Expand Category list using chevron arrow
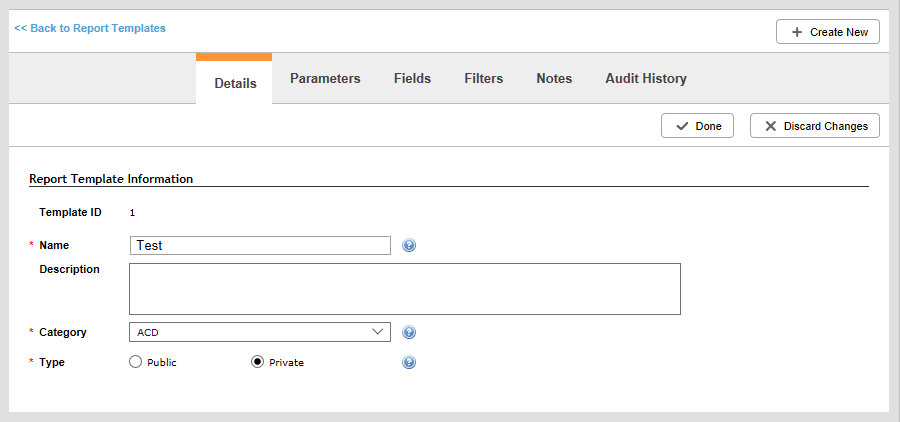The width and height of the screenshot is (900, 422). tap(378, 332)
